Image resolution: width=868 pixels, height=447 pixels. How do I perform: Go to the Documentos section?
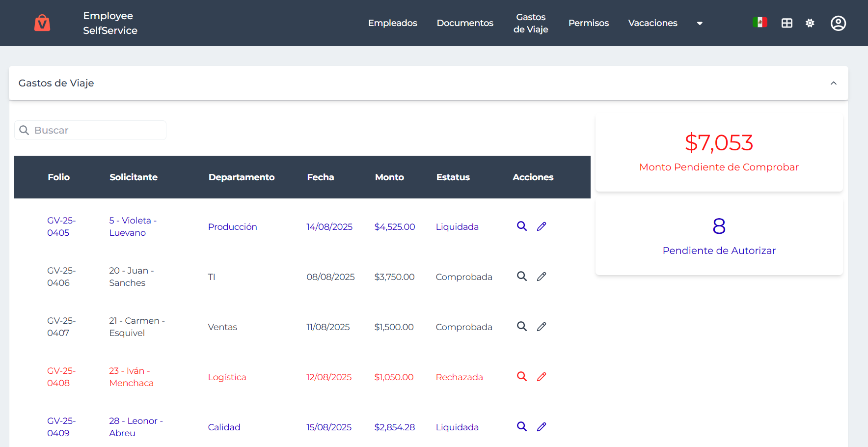click(x=465, y=23)
